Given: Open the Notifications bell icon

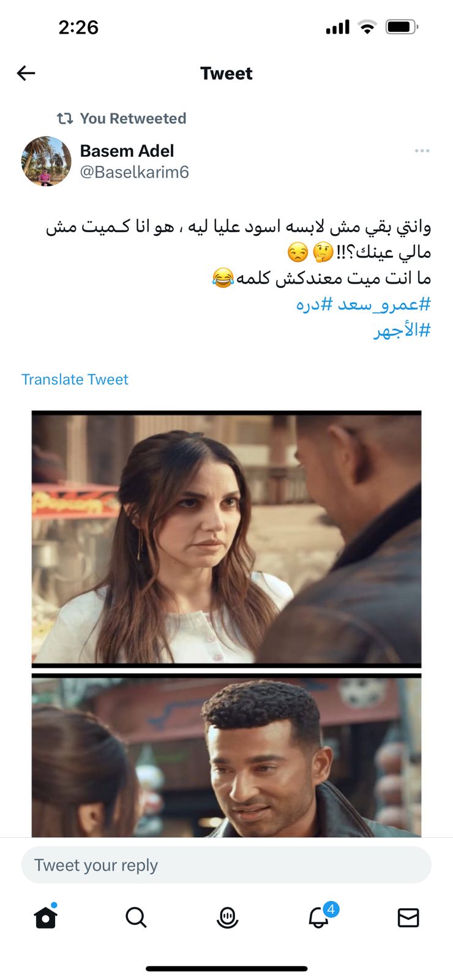Looking at the screenshot, I should click(320, 916).
